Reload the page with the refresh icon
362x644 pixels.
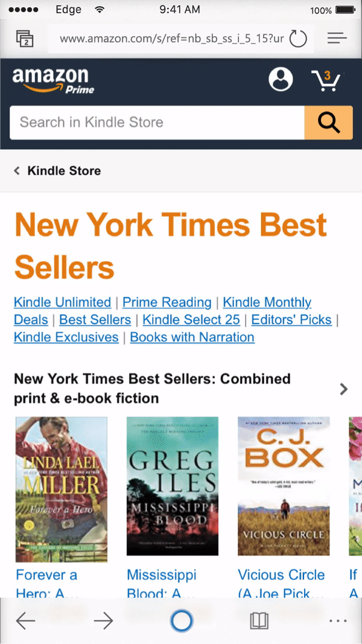tap(298, 39)
